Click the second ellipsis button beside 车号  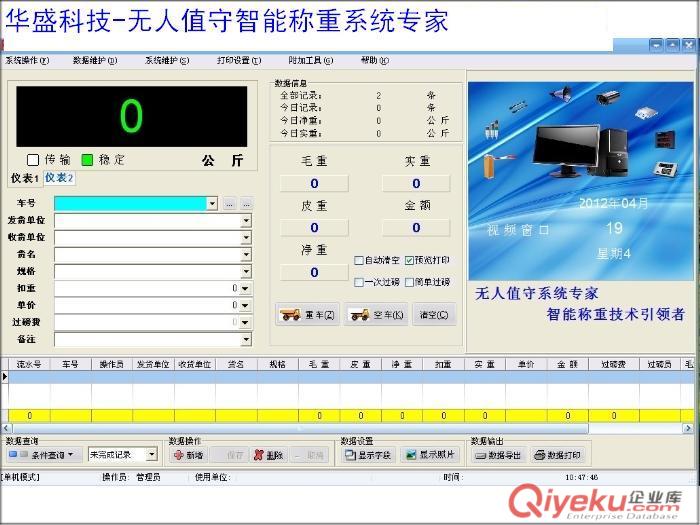click(246, 204)
